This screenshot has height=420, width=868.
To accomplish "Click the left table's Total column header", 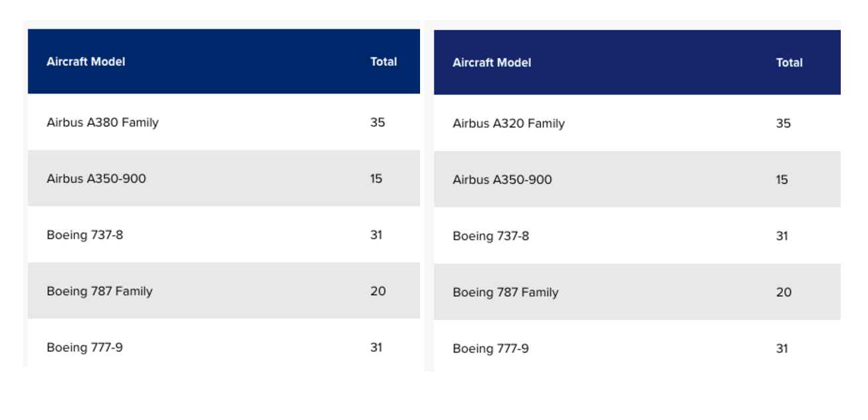I will pos(383,62).
